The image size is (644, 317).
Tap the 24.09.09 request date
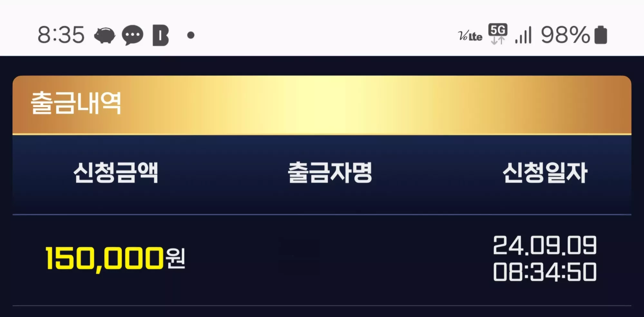pos(545,246)
